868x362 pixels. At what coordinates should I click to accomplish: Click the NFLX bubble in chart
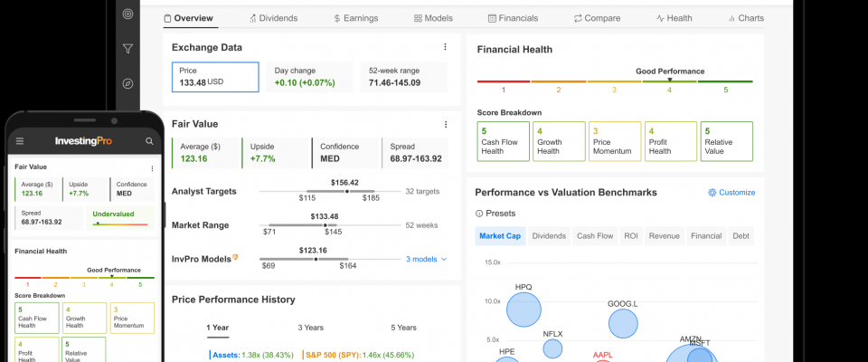pos(552,348)
